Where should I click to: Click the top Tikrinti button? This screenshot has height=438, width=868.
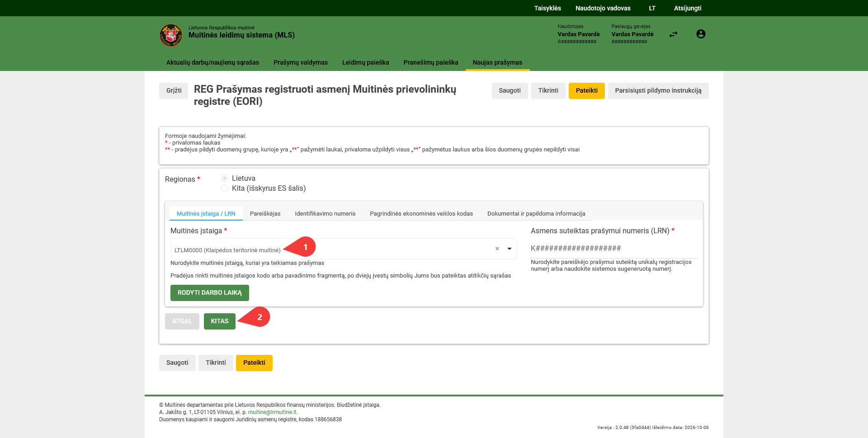click(548, 90)
